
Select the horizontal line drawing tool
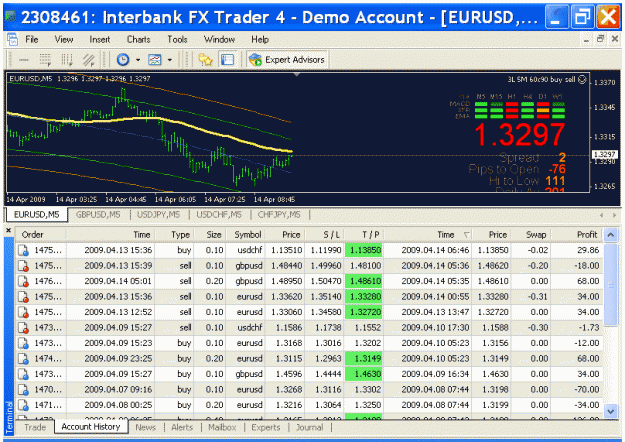[x=24, y=60]
